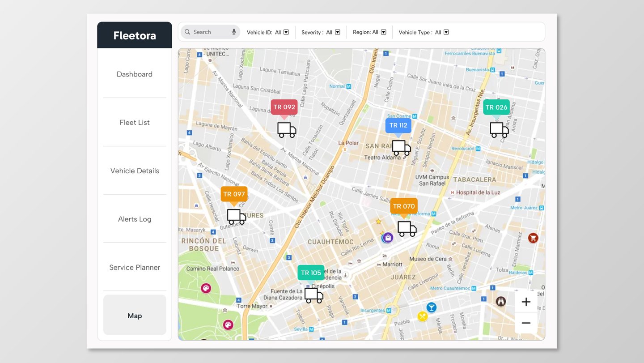Screen dimensions: 644x363
Task: Click the yellow star marker on the map
Action: point(378,222)
